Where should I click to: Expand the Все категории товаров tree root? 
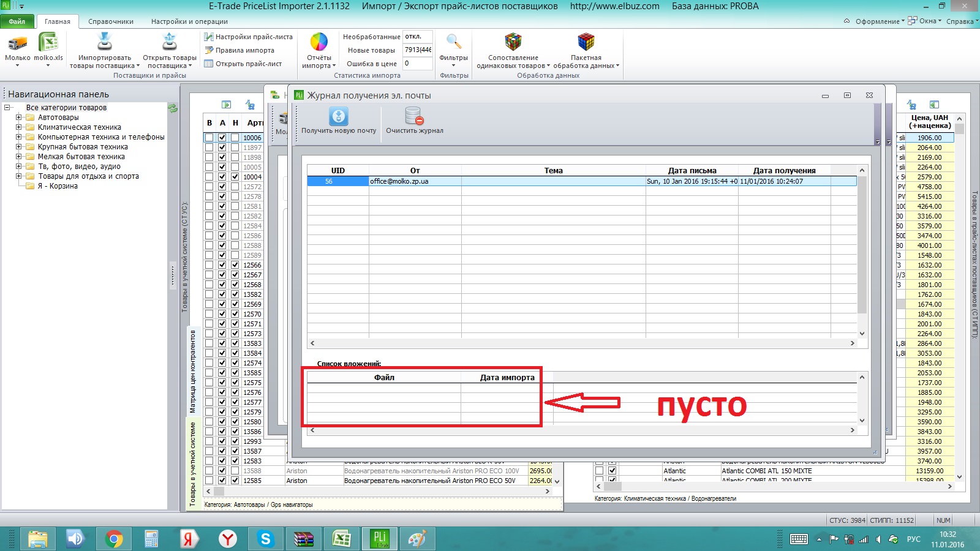click(8, 108)
